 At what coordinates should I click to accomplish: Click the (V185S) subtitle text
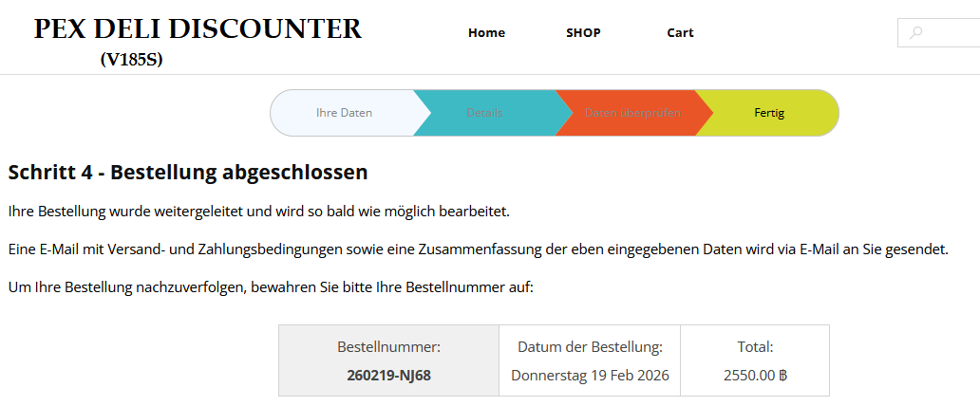click(132, 60)
